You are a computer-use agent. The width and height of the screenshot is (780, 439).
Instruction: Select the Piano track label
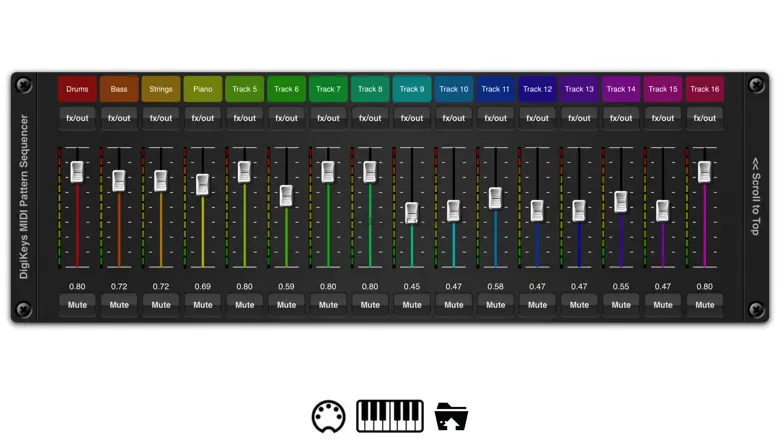click(202, 89)
